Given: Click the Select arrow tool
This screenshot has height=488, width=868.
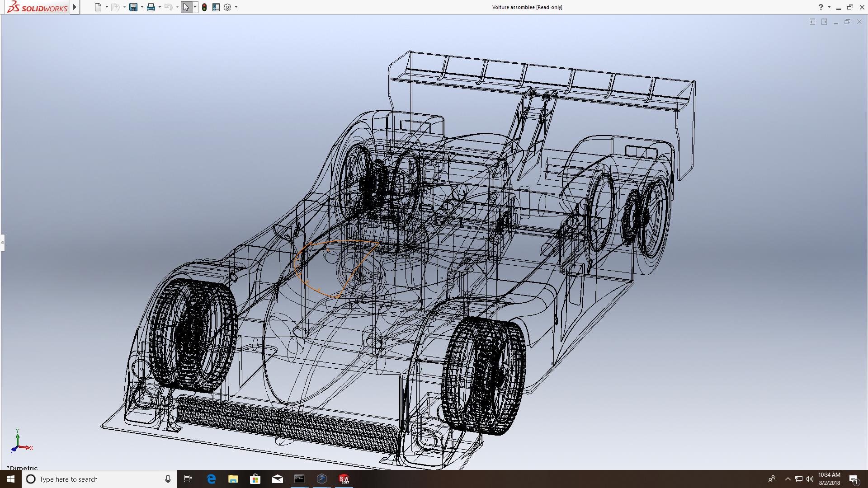Looking at the screenshot, I should point(186,7).
